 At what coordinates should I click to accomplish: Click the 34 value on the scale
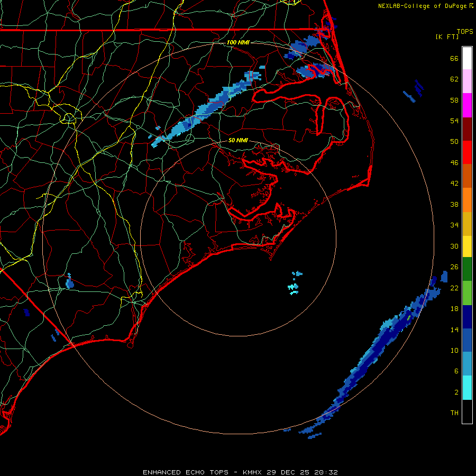tap(454, 225)
